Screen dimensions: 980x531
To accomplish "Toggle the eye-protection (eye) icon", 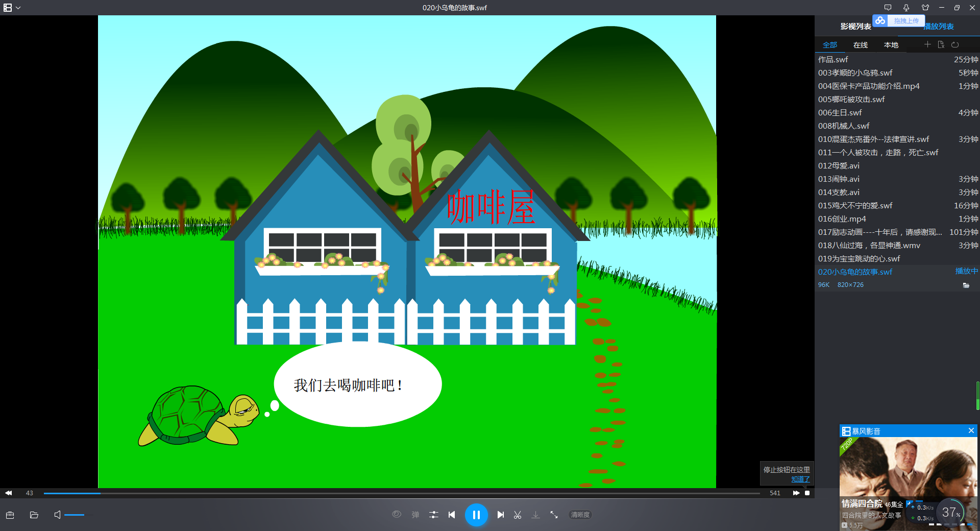I will coord(397,515).
